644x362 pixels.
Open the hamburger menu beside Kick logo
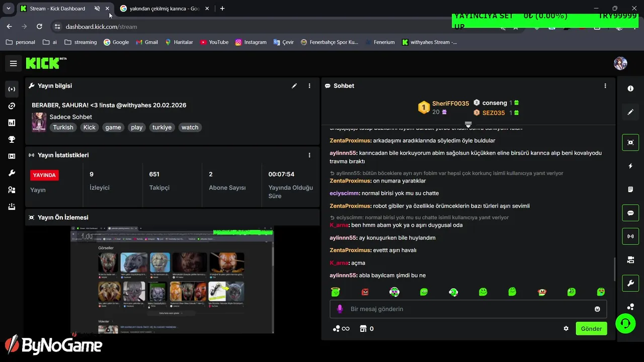(14, 63)
